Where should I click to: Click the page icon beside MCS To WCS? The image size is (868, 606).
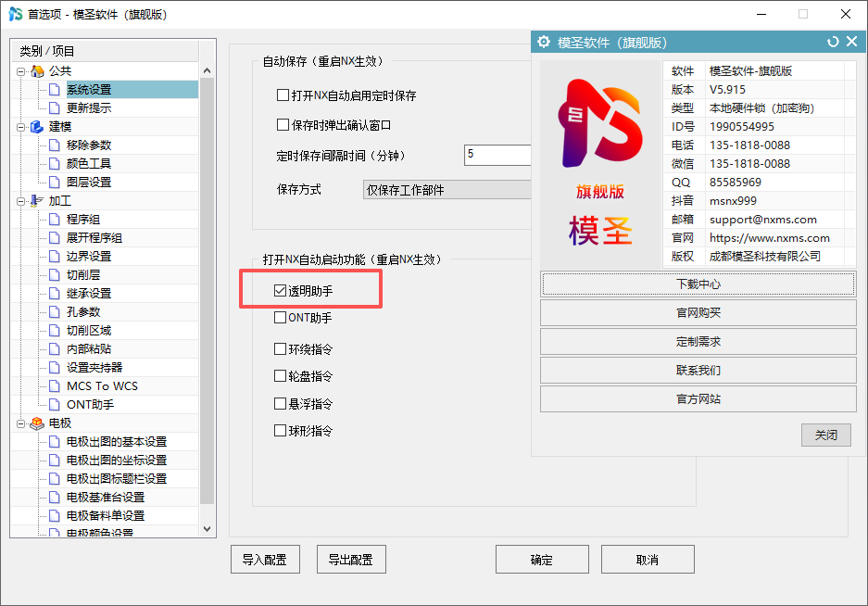55,386
